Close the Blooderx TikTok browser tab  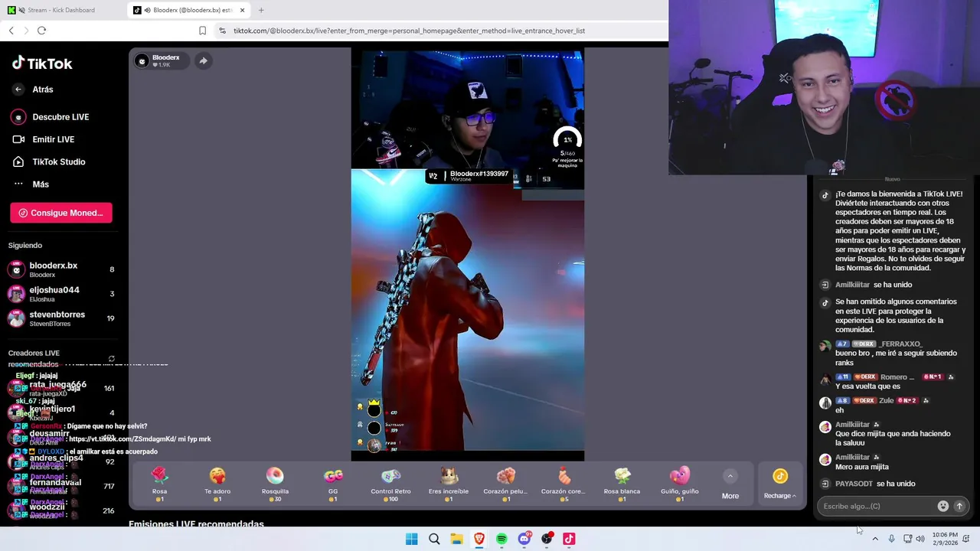(243, 10)
